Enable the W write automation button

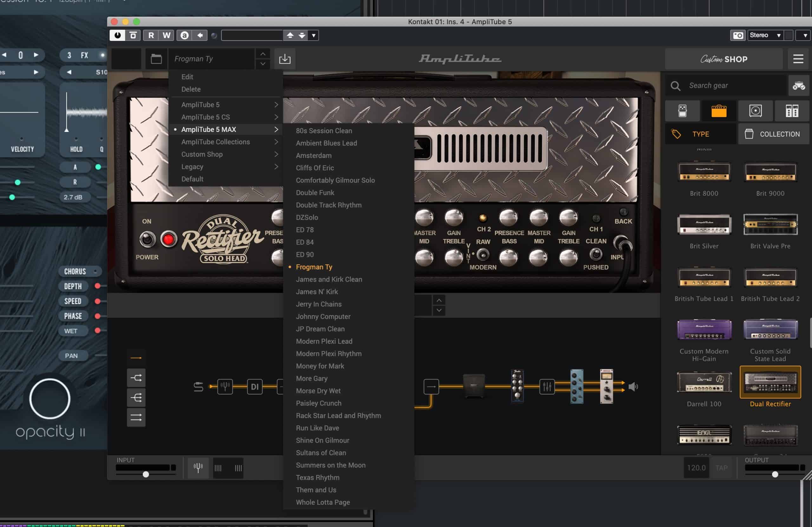[x=167, y=35]
